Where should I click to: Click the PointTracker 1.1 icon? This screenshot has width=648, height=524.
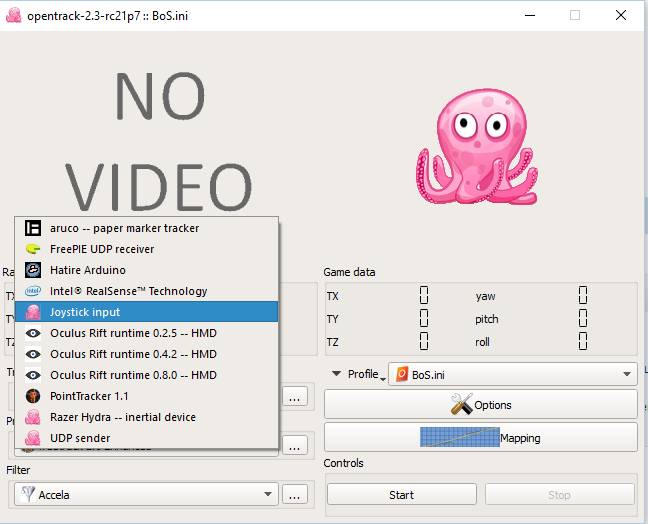point(33,396)
